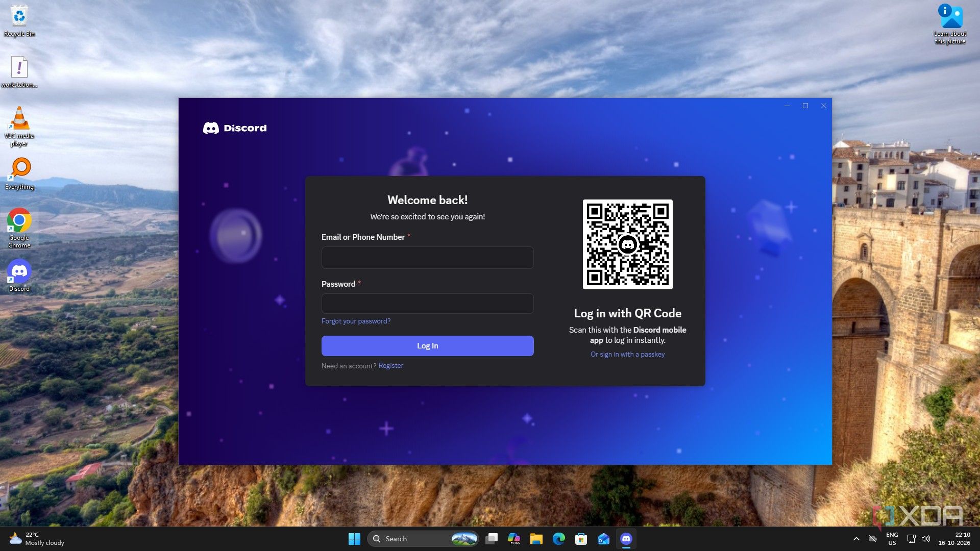
Task: Click Or sign in with a passkey
Action: click(x=627, y=354)
